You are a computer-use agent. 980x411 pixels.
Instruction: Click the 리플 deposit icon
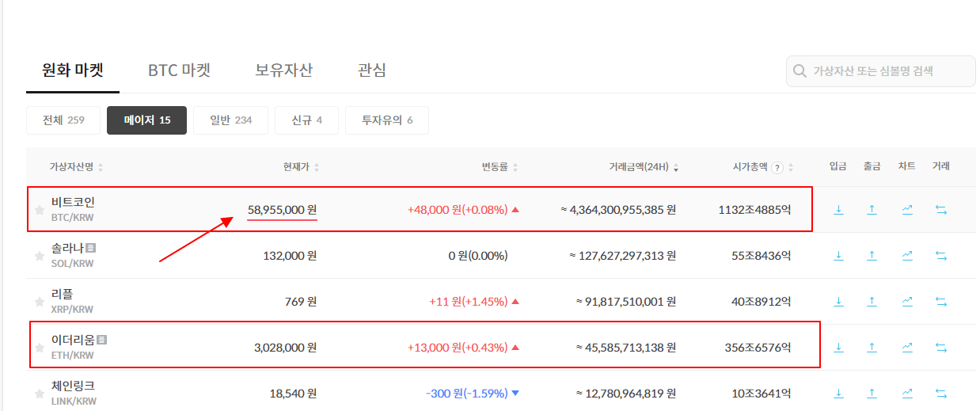(x=838, y=302)
